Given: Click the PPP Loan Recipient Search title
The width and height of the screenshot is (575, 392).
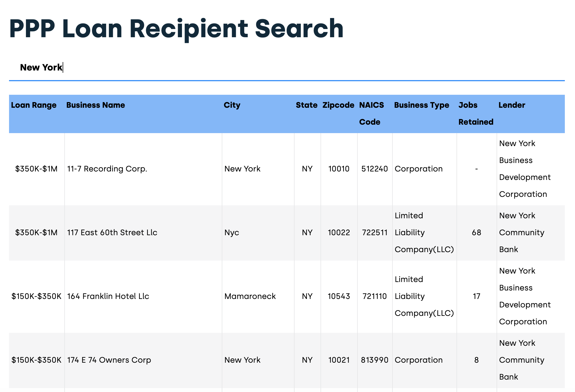Looking at the screenshot, I should pos(176,28).
